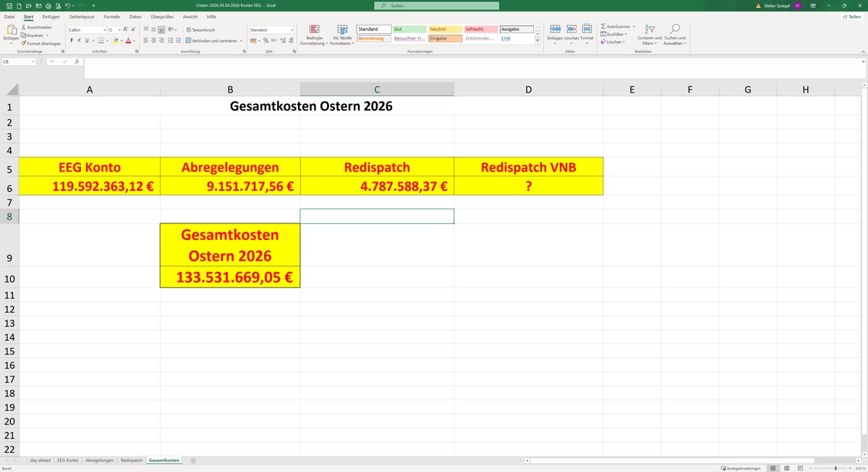
Task: Open the Standard number format dropdown
Action: coord(292,30)
